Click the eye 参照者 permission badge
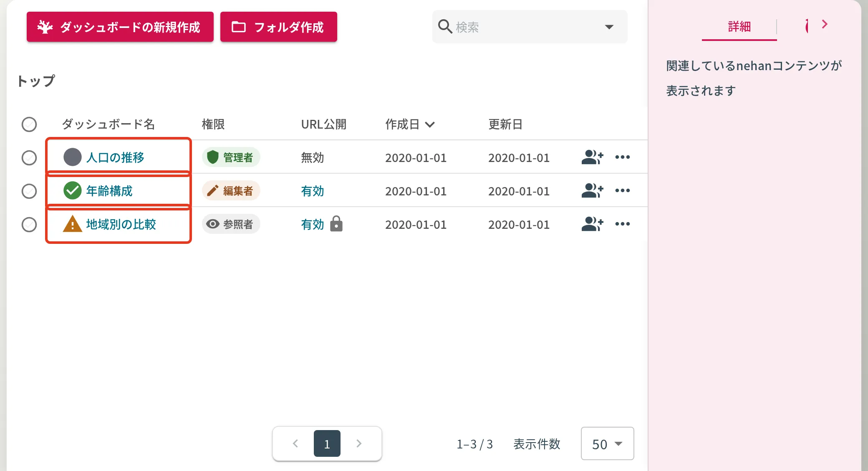868x471 pixels. point(231,224)
